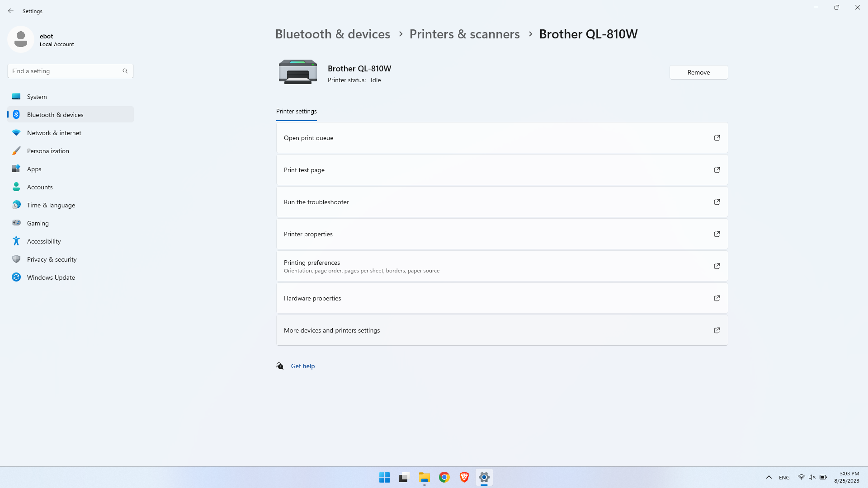
Task: Select the Printer settings tab
Action: [x=297, y=112]
